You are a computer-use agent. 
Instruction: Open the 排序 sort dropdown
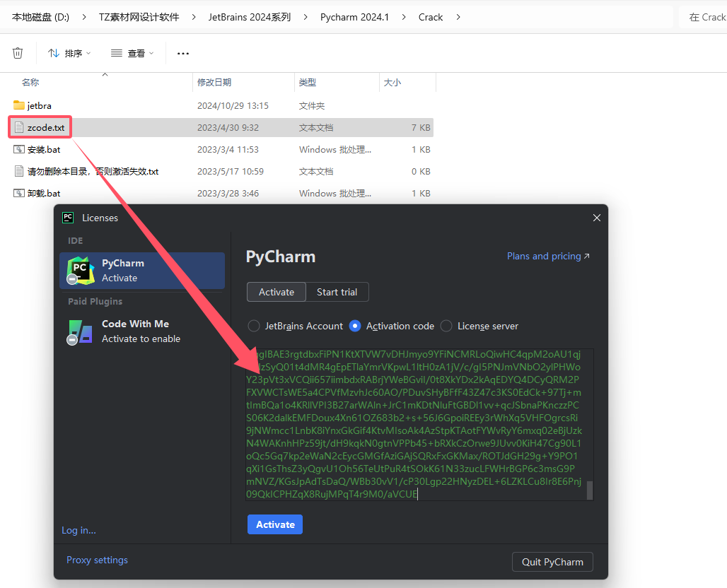[x=69, y=53]
